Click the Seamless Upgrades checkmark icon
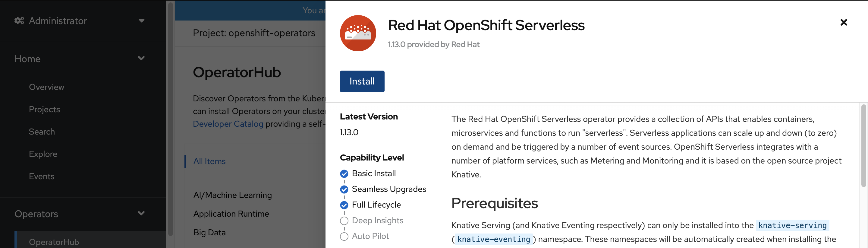The width and height of the screenshot is (868, 248). click(x=344, y=189)
